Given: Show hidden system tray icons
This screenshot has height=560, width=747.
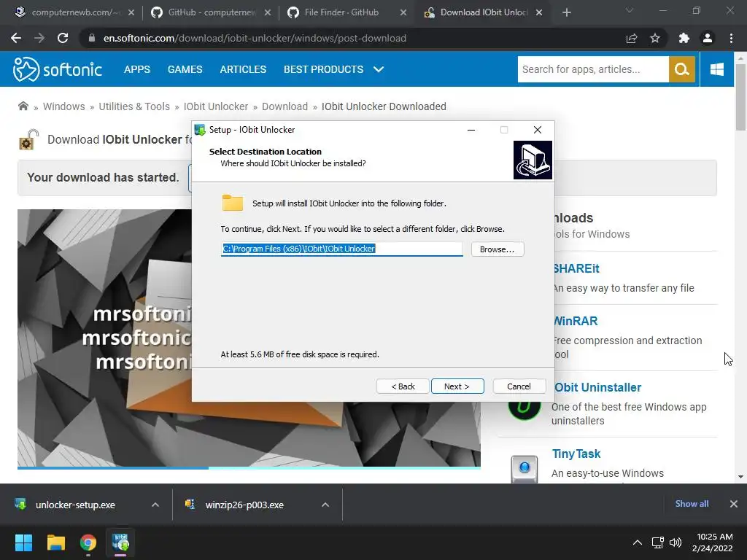Looking at the screenshot, I should click(x=637, y=542).
